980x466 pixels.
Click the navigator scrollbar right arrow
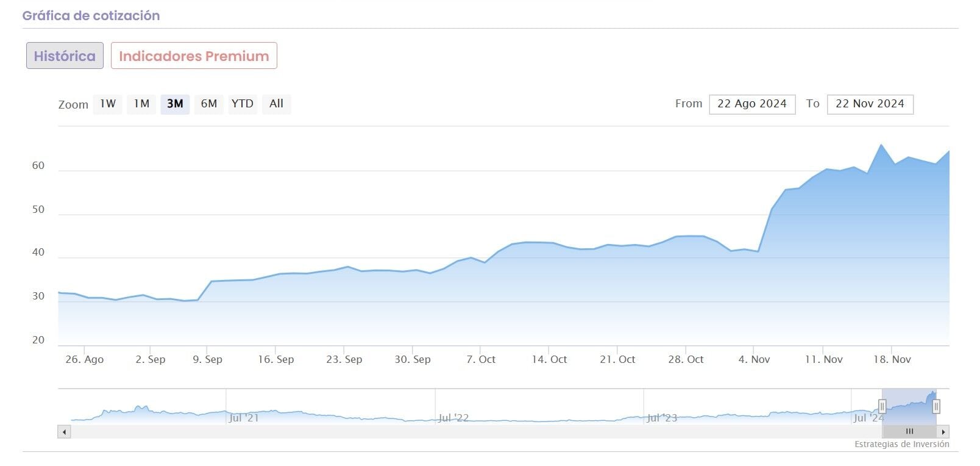coord(943,432)
